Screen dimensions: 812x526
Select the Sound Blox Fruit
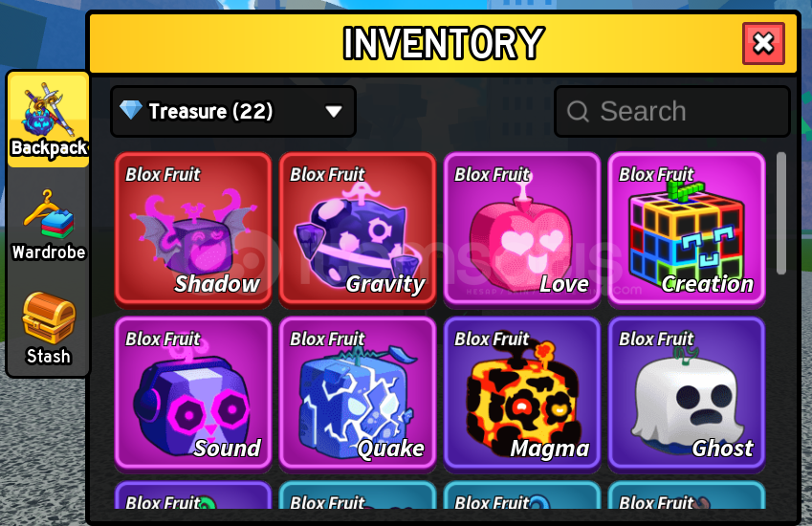(x=193, y=394)
